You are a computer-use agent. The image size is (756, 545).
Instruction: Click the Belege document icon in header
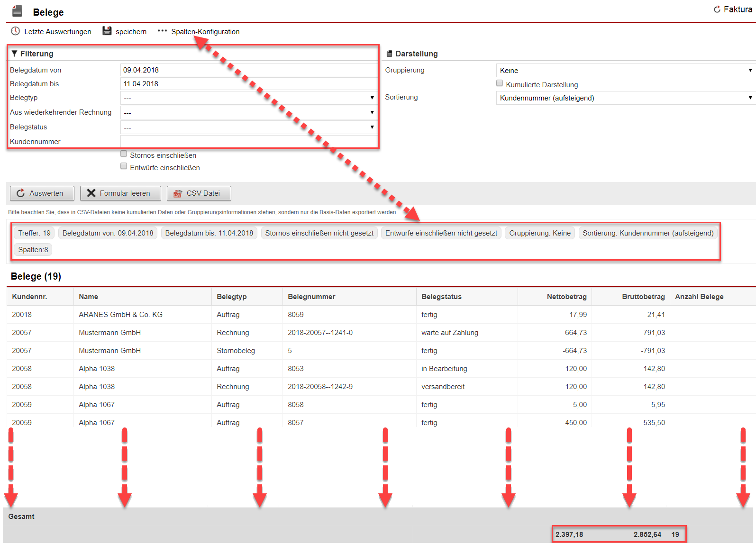17,11
